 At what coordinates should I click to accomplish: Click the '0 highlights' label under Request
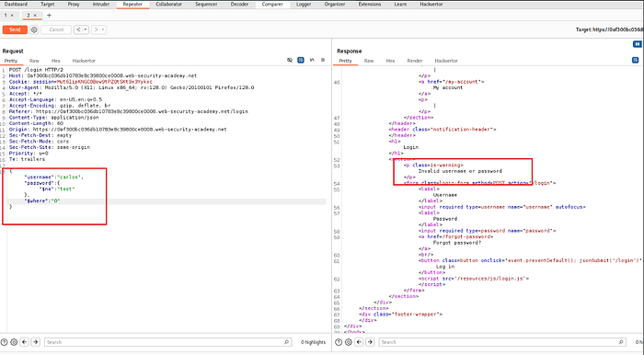click(313, 342)
